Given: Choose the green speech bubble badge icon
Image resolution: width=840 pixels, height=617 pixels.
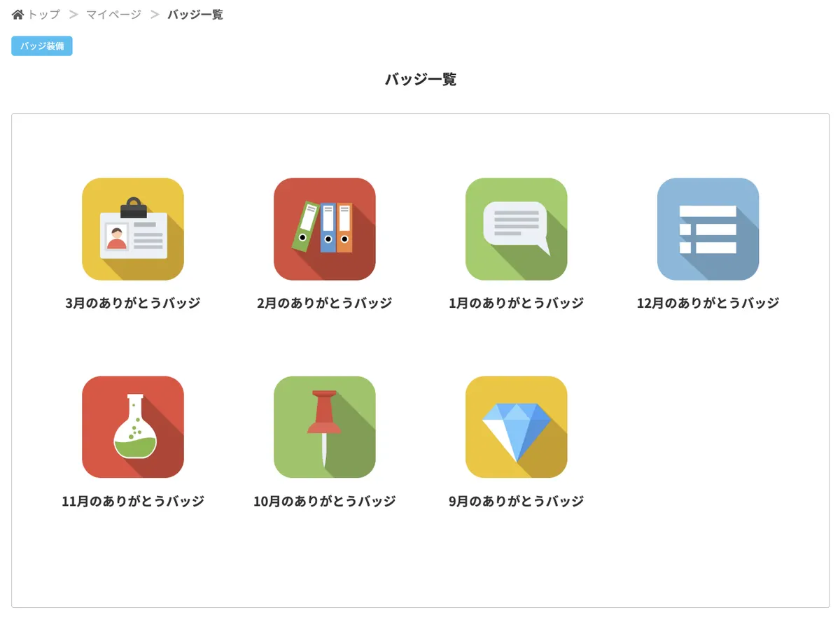Looking at the screenshot, I should tap(517, 229).
